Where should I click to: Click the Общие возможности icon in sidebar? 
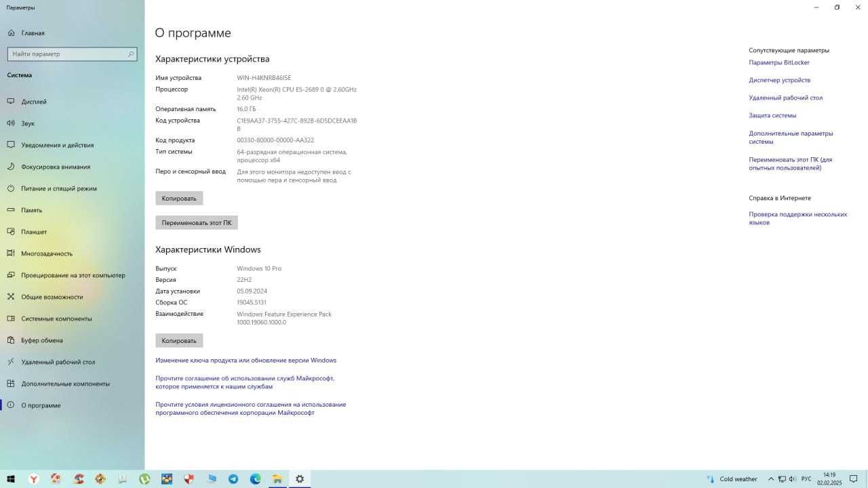coord(11,297)
